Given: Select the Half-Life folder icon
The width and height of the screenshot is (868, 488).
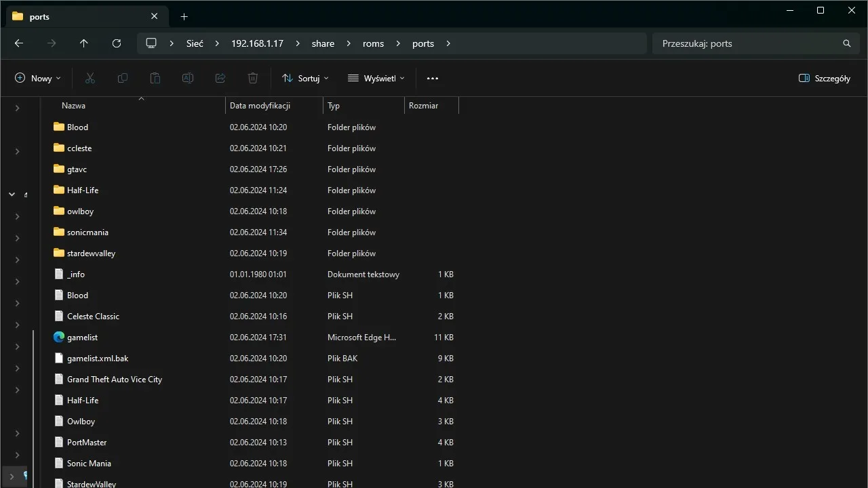Looking at the screenshot, I should click(x=59, y=190).
